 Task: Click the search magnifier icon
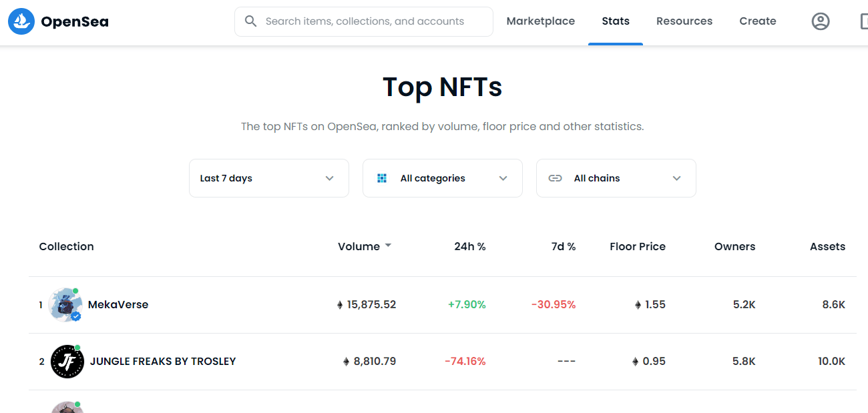[251, 21]
